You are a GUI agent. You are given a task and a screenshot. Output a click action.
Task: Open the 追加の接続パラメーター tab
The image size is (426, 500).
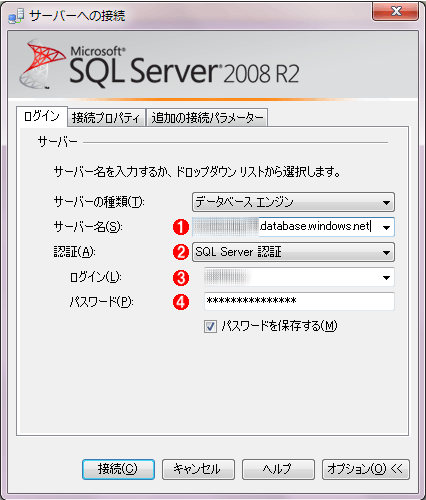[x=207, y=118]
